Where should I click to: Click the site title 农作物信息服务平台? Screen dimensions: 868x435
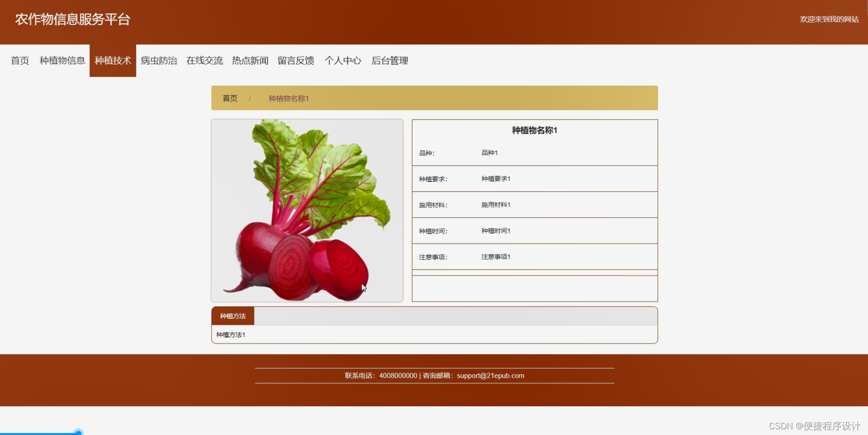click(x=73, y=19)
